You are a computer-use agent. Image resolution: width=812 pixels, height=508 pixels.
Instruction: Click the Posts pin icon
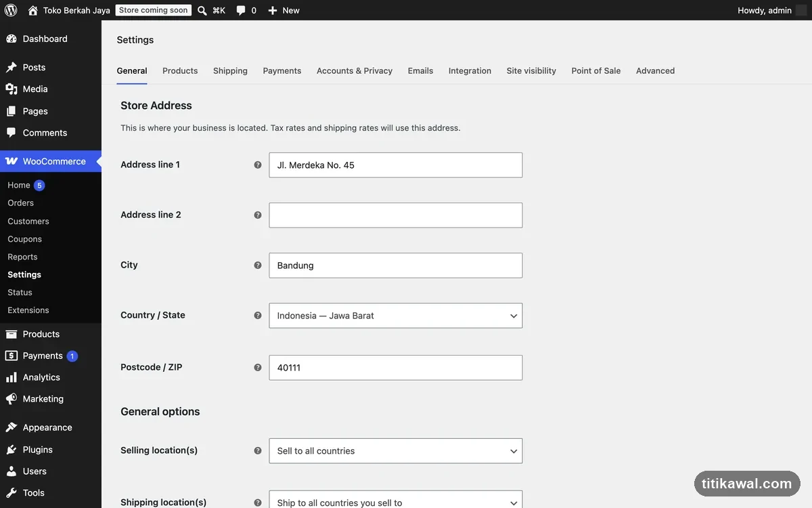12,67
